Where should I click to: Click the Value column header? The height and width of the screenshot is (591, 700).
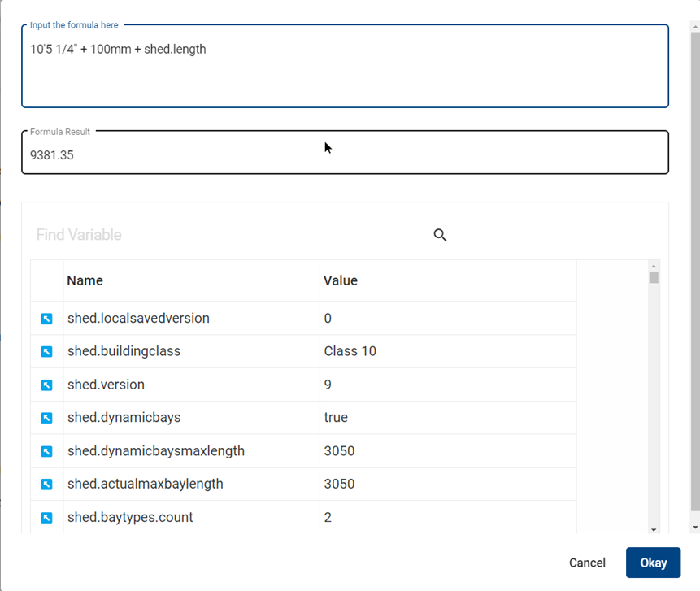[x=448, y=280]
